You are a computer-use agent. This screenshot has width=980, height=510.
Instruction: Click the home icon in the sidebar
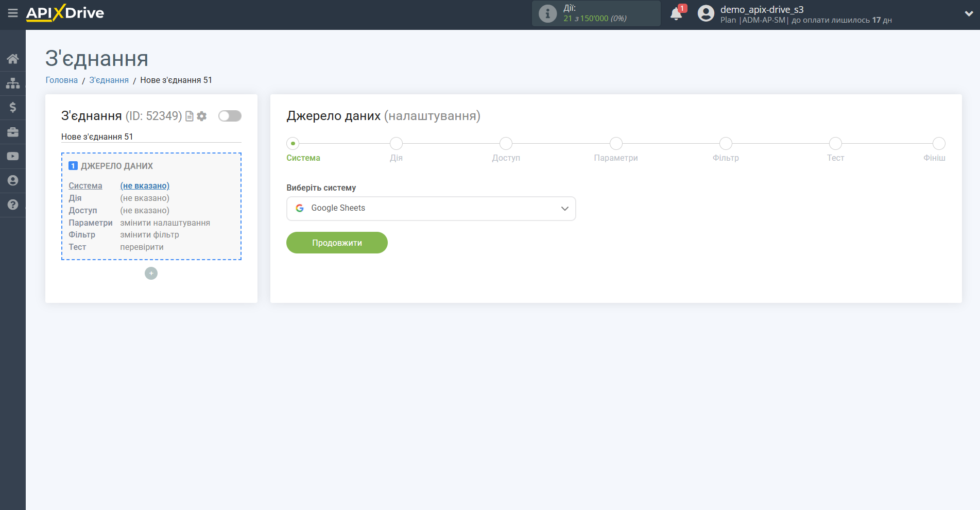tap(13, 59)
